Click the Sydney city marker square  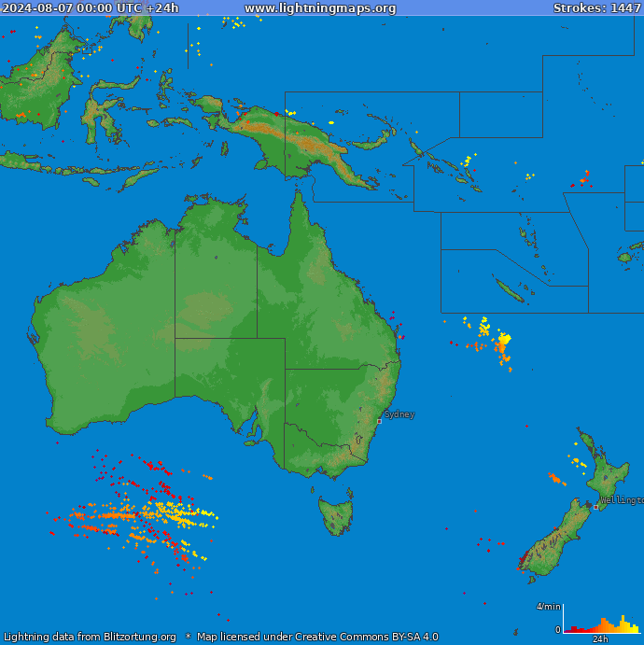[x=379, y=421]
